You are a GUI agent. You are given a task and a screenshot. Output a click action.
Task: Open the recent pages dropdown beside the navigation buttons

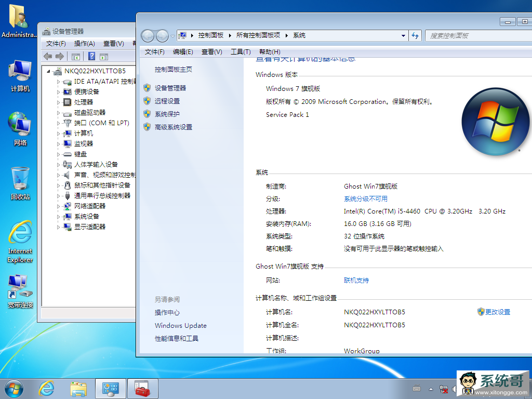tap(172, 36)
